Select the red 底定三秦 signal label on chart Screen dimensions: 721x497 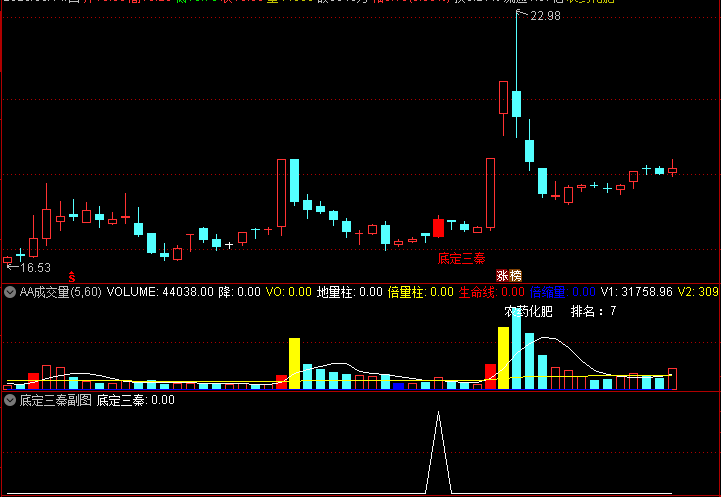(x=461, y=259)
